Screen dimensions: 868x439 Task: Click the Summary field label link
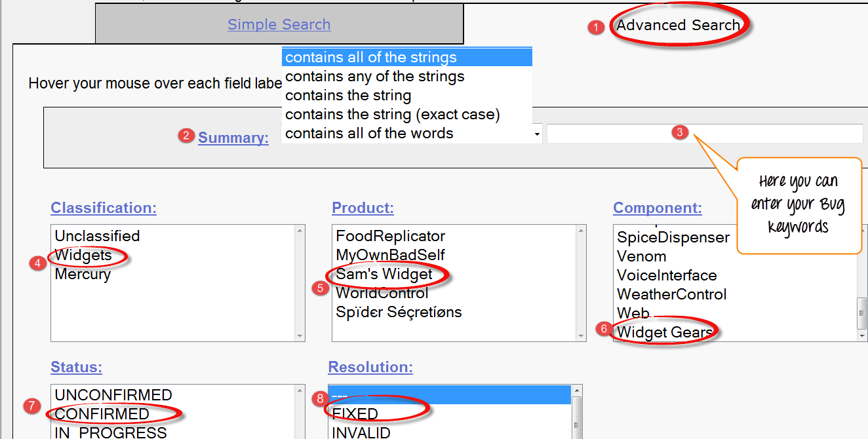pos(233,138)
